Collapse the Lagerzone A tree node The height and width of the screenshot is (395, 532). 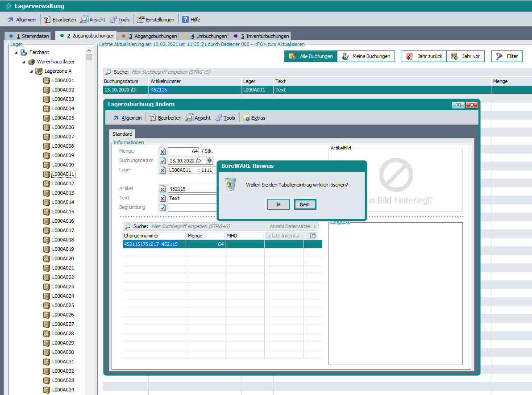[32, 71]
